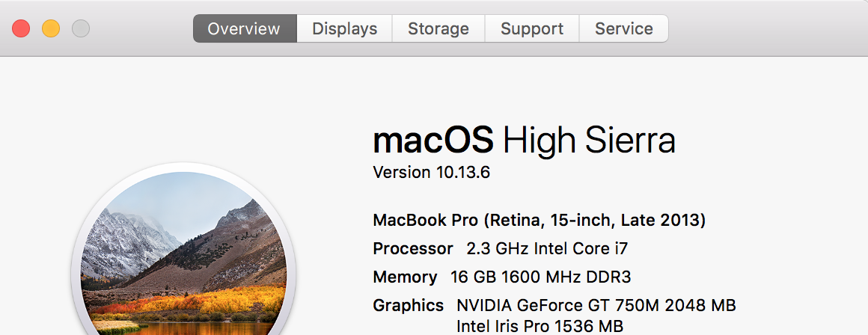
Task: Select the Service tab
Action: 623,29
